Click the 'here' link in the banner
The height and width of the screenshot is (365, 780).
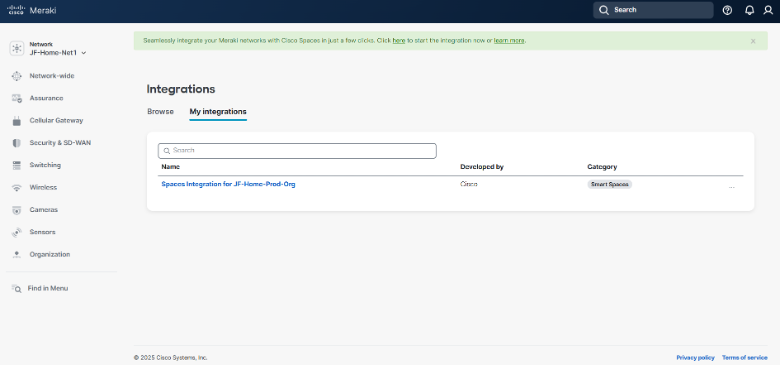[398, 41]
